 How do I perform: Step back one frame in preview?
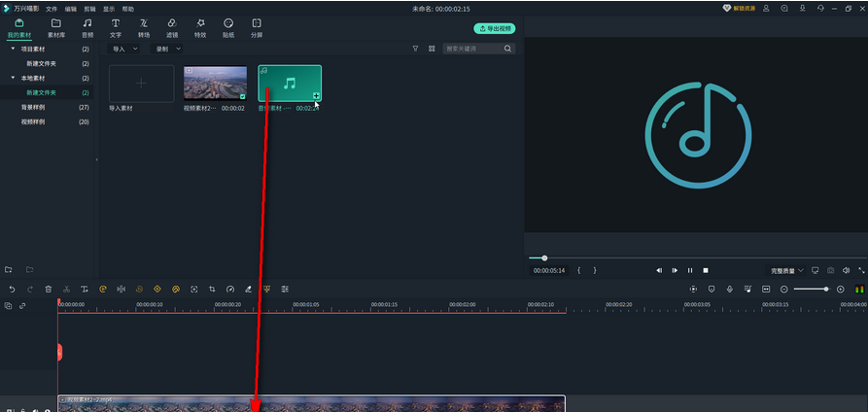coord(659,271)
